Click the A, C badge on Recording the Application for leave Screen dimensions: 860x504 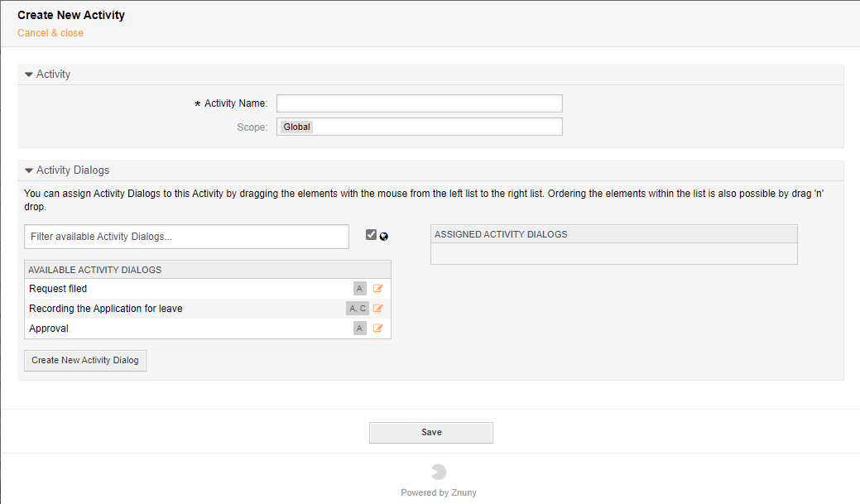pyautogui.click(x=357, y=308)
